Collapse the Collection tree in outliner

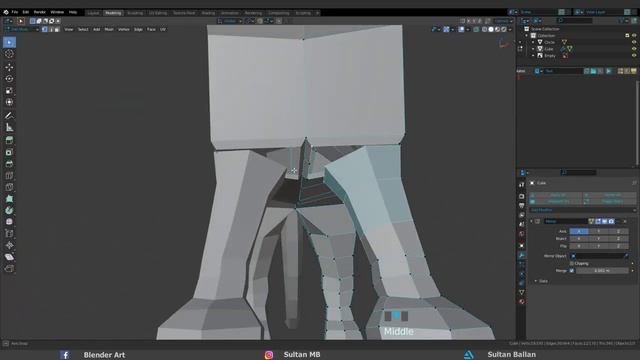tap(527, 36)
